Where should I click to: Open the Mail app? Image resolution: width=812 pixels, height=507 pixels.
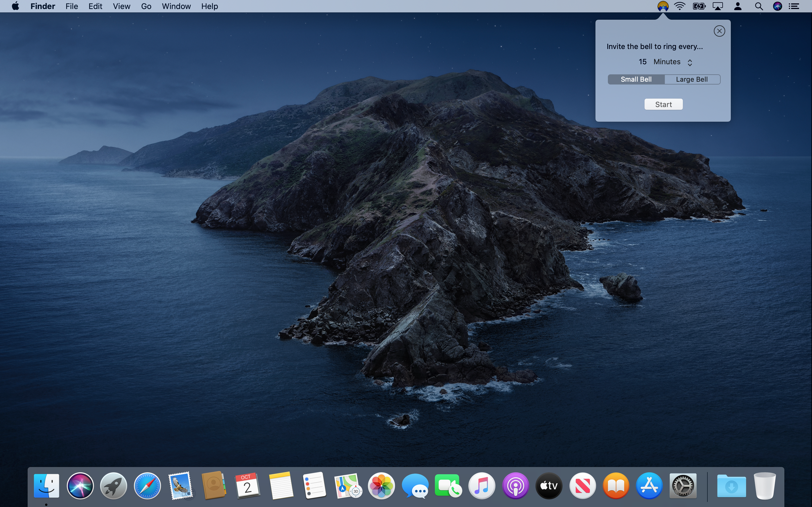180,485
